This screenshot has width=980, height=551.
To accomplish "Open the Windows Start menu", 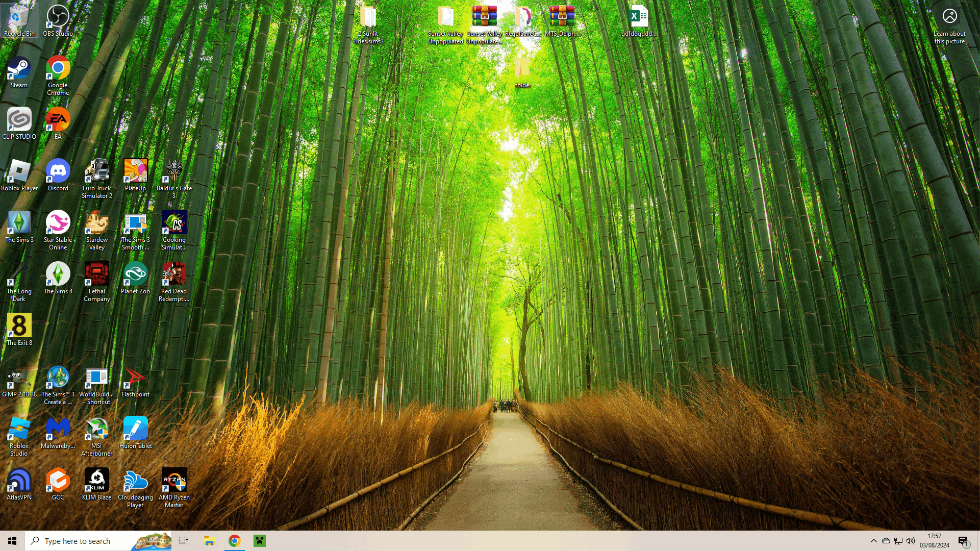I will 12,541.
